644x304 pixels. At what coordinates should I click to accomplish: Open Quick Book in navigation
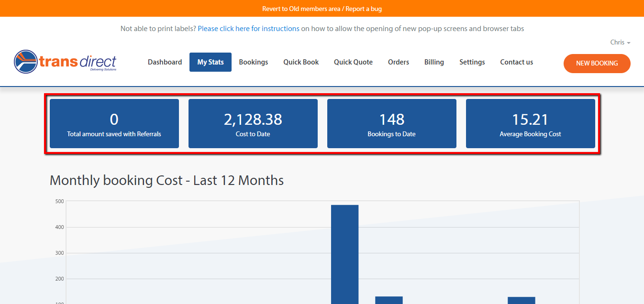301,62
